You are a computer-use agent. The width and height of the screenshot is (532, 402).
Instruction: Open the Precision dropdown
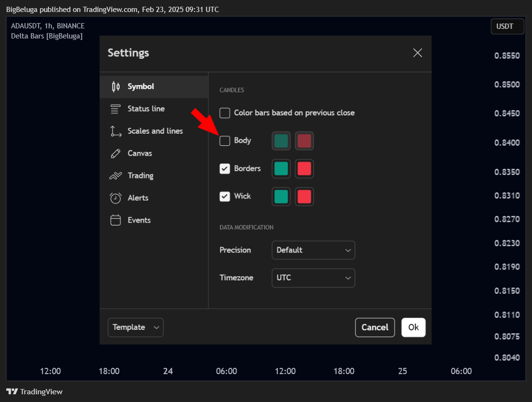[313, 250]
